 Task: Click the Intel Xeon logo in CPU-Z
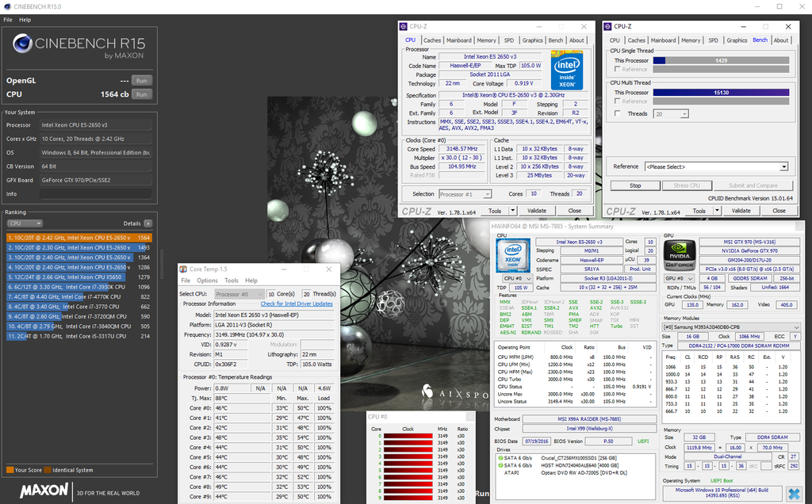[566, 71]
